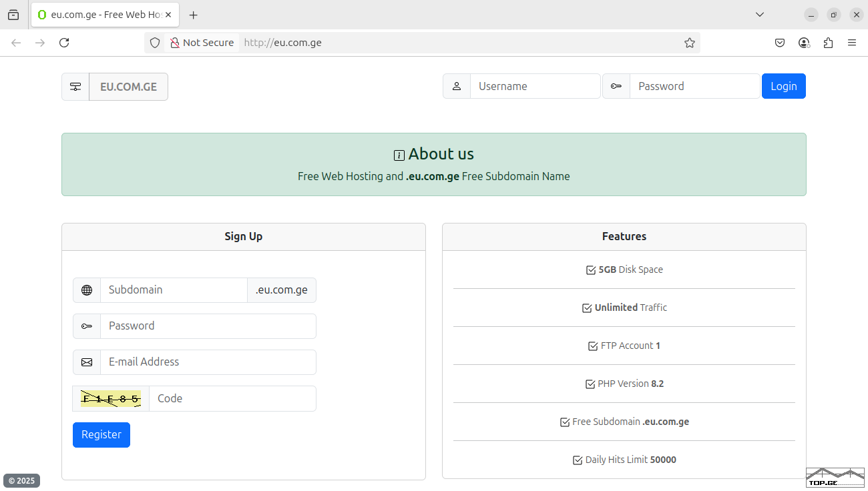Click the user icon beside Username field

tap(457, 86)
